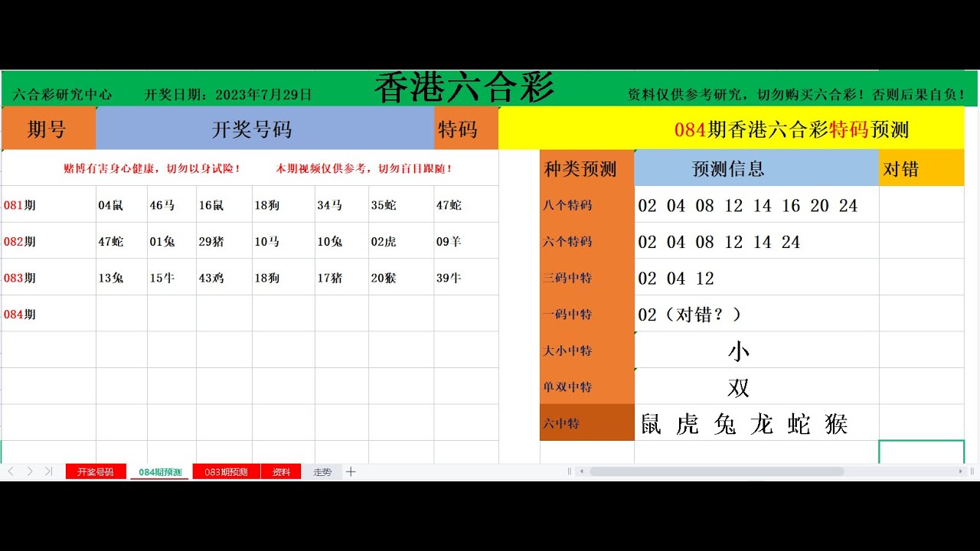This screenshot has width=980, height=551.
Task: Open the 资料 sheet tab
Action: [x=281, y=472]
